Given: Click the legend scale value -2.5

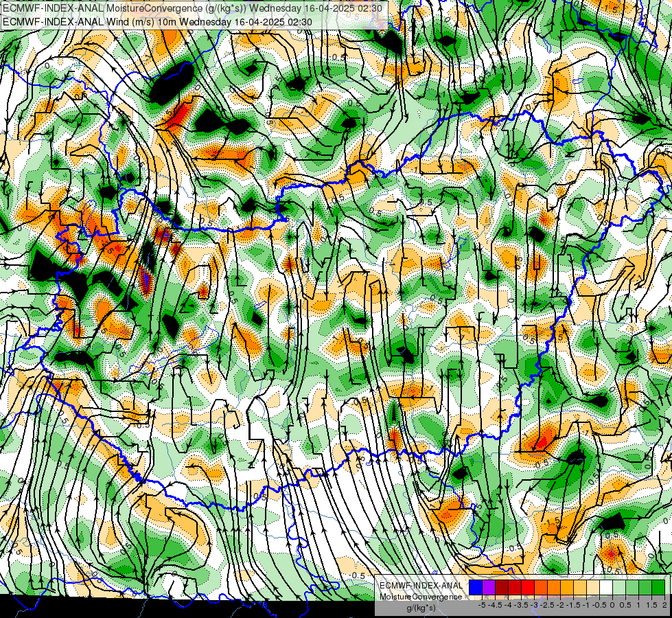Looking at the screenshot, I should click(x=547, y=605).
